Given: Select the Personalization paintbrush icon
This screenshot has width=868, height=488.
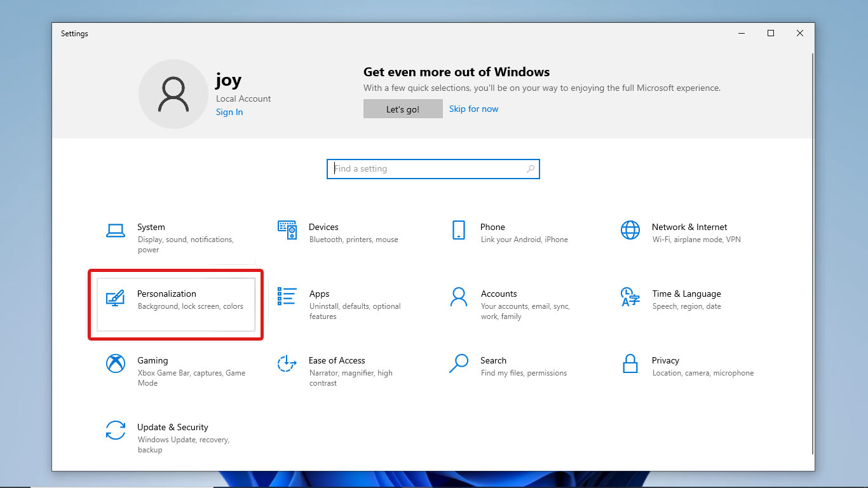Looking at the screenshot, I should (x=115, y=297).
